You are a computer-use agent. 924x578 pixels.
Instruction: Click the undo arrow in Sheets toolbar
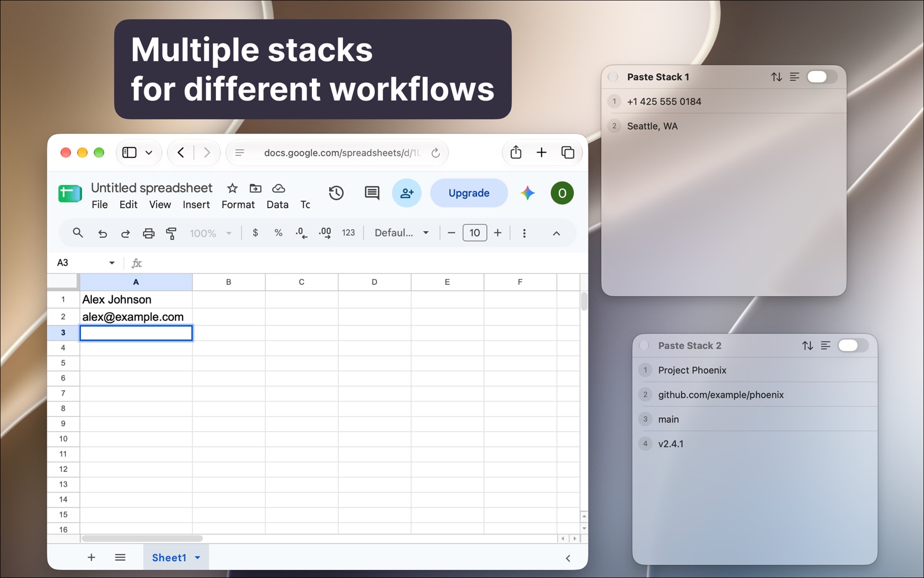(102, 234)
